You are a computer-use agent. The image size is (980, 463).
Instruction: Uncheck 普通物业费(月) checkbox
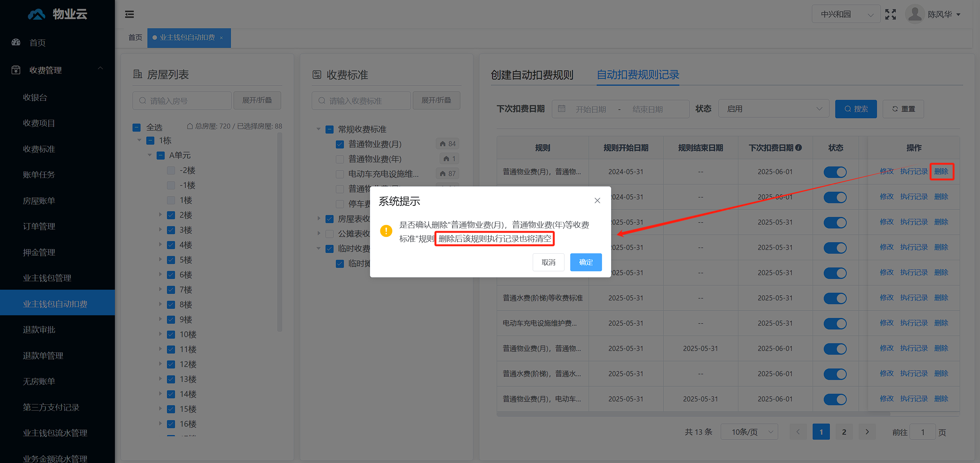[x=340, y=144]
